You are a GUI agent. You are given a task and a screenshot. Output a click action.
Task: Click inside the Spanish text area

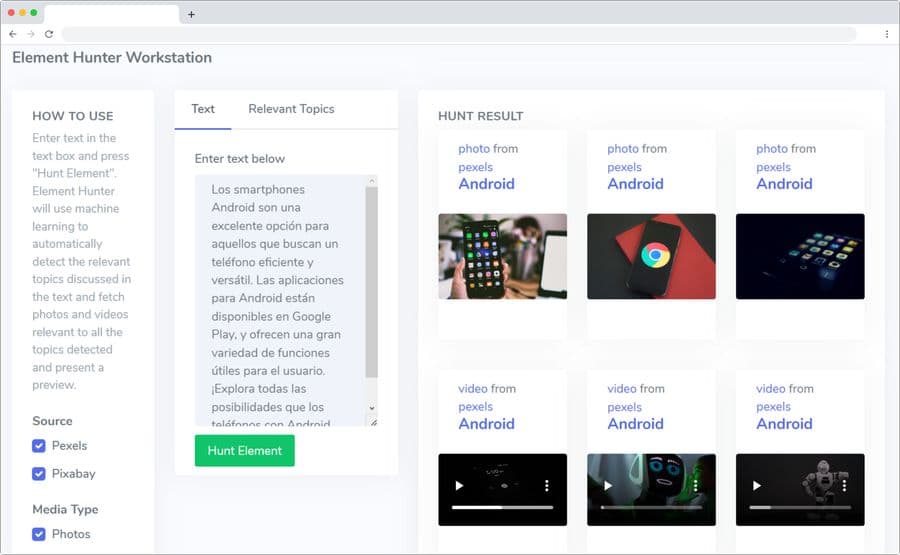pos(280,300)
